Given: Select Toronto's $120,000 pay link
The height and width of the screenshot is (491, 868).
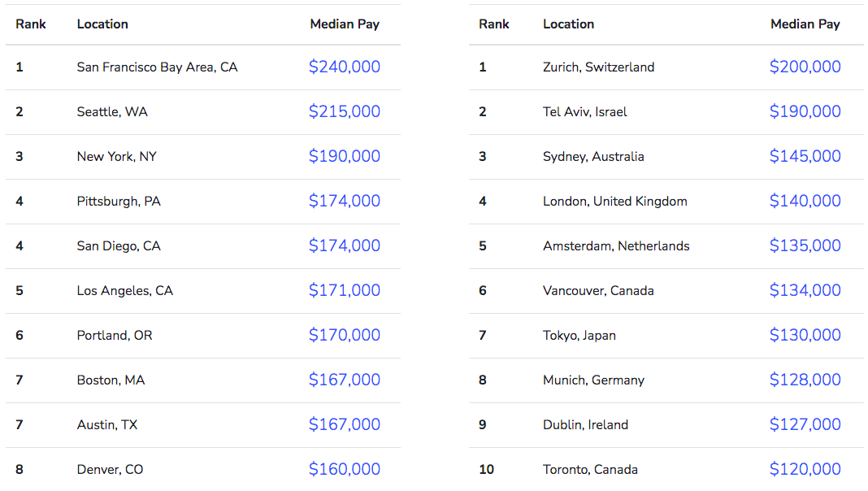Looking at the screenshot, I should point(805,470).
